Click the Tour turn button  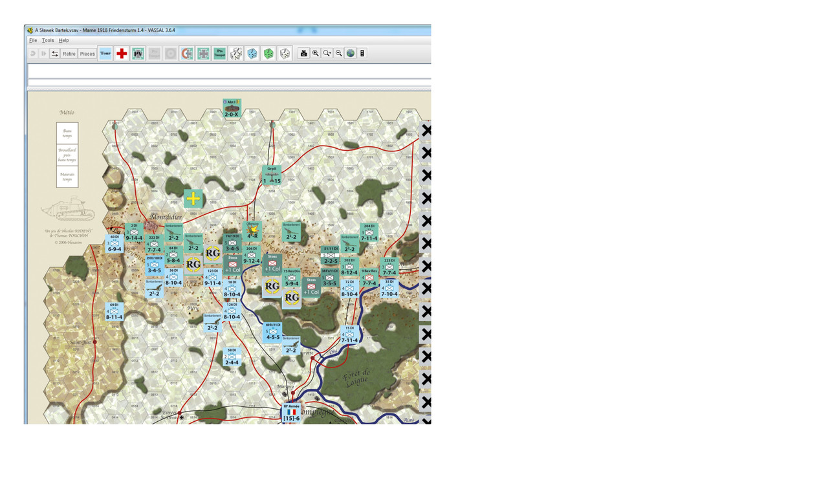tap(105, 54)
